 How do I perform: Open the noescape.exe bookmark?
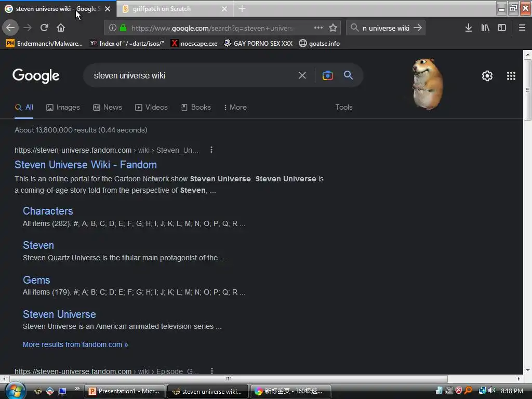[x=194, y=44]
